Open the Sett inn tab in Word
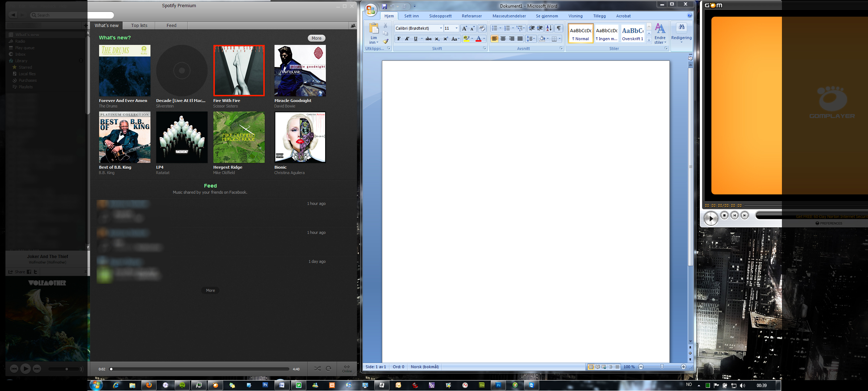Viewport: 868px width, 391px height. [x=412, y=16]
